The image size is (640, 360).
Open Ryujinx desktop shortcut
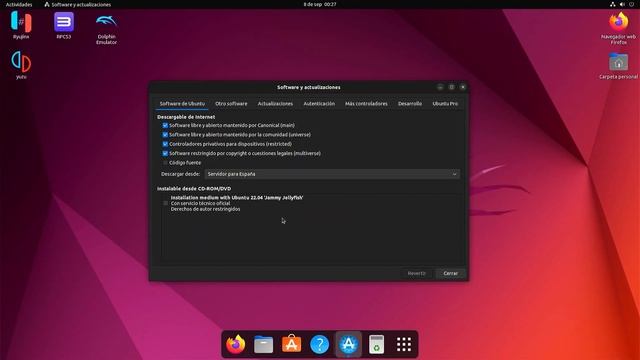[21, 24]
